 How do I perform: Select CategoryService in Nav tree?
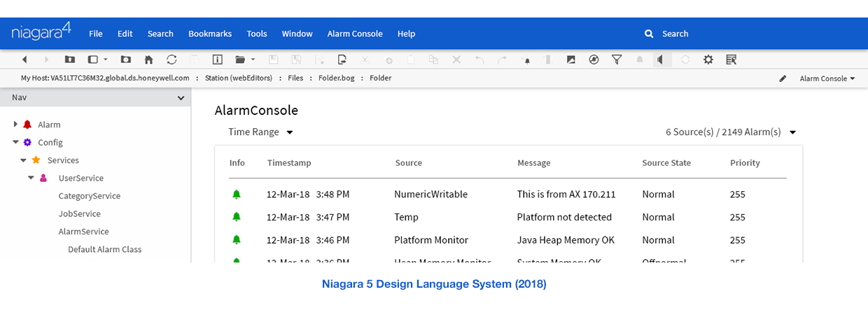90,196
